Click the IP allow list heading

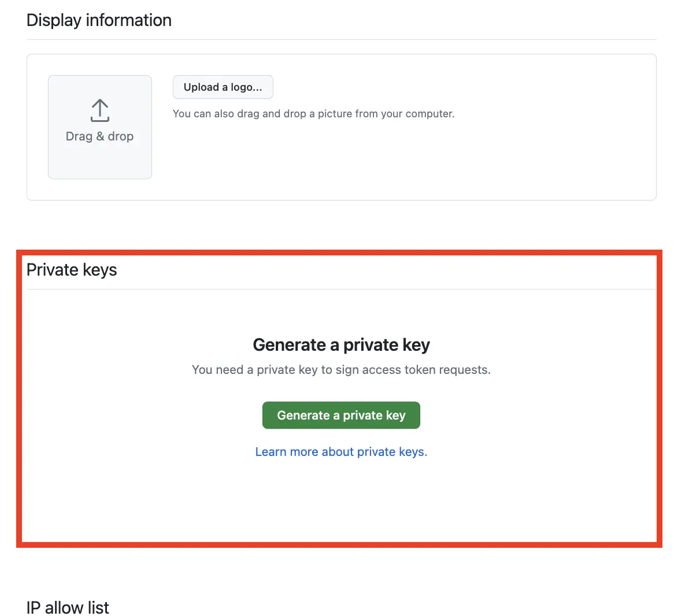click(67, 607)
